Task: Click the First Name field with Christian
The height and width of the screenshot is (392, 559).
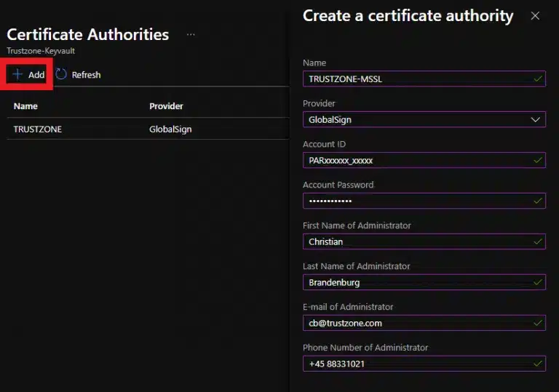Action: coord(424,241)
